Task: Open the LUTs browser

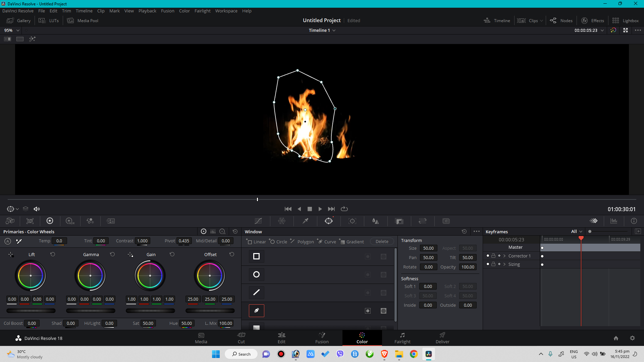Action: point(49,21)
